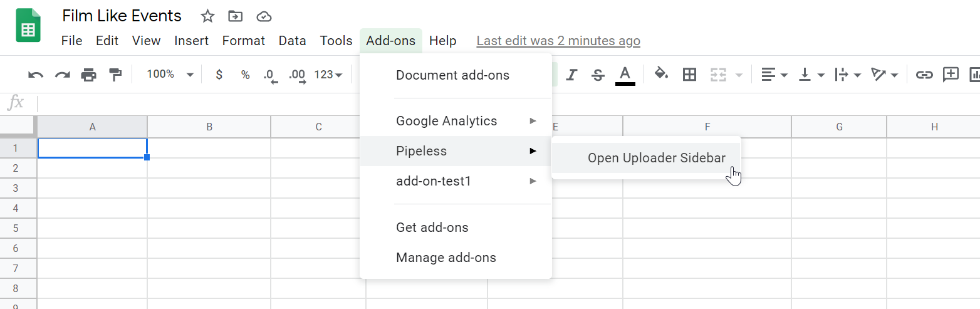This screenshot has width=980, height=309.
Task: Choose Get add-ons from the menu
Action: pos(432,228)
